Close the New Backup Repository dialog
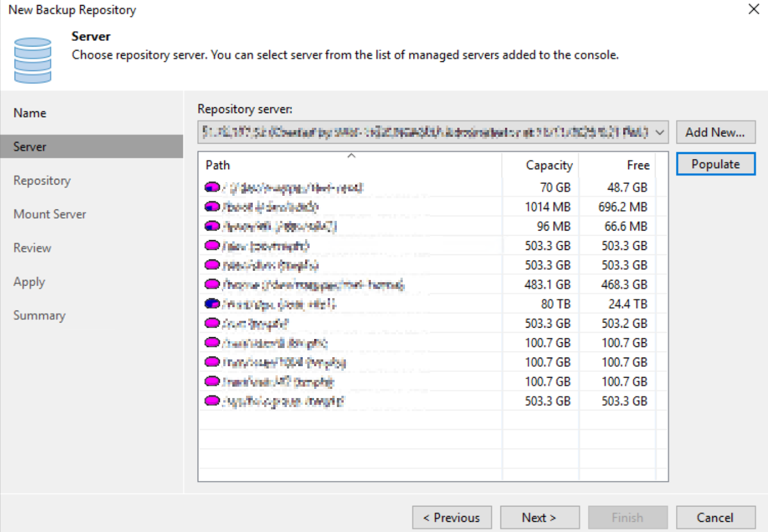The height and width of the screenshot is (532, 768). (753, 9)
